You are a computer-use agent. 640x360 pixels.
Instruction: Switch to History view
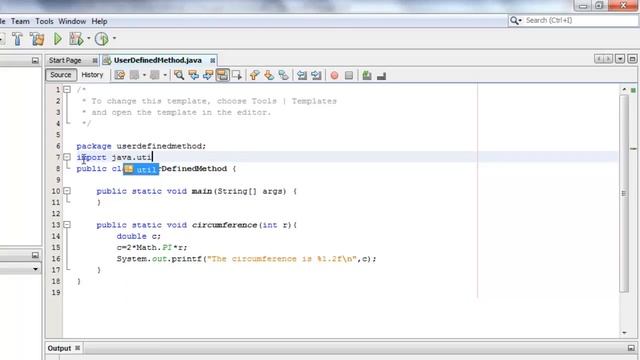pos(92,75)
